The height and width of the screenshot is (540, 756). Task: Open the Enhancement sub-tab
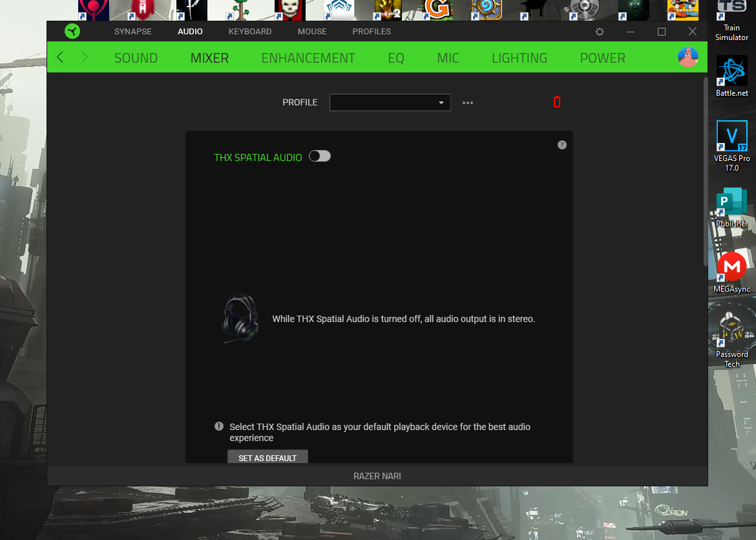308,58
